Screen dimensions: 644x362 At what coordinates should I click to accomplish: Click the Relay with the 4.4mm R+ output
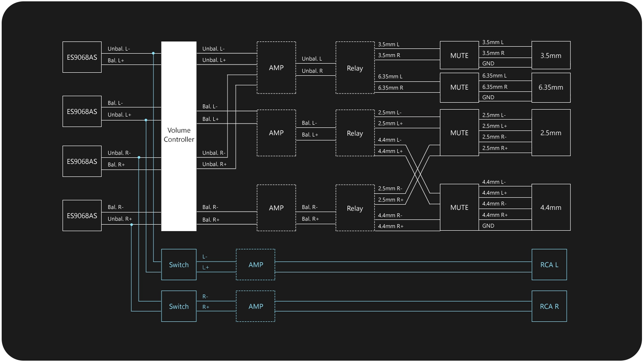point(355,208)
